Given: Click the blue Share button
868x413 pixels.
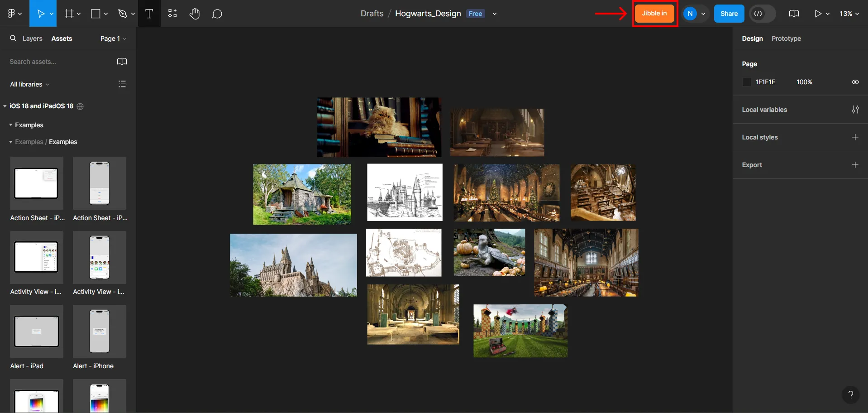Looking at the screenshot, I should [x=729, y=14].
